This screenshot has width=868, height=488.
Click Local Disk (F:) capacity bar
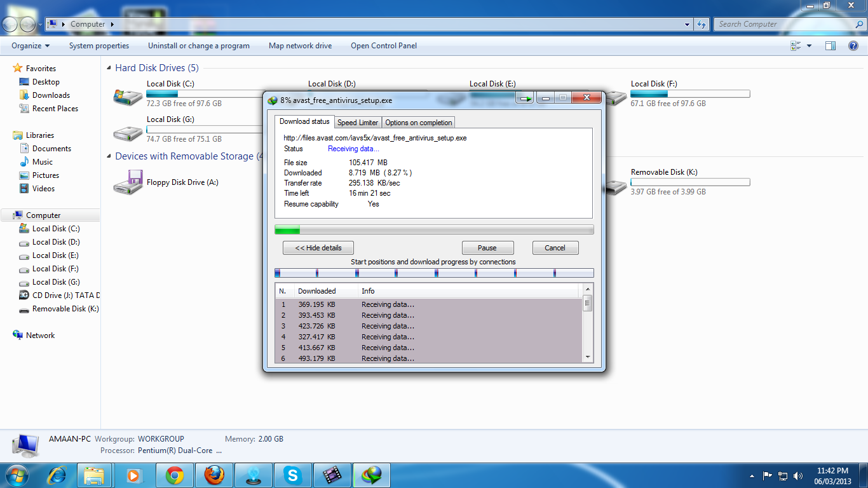(690, 94)
